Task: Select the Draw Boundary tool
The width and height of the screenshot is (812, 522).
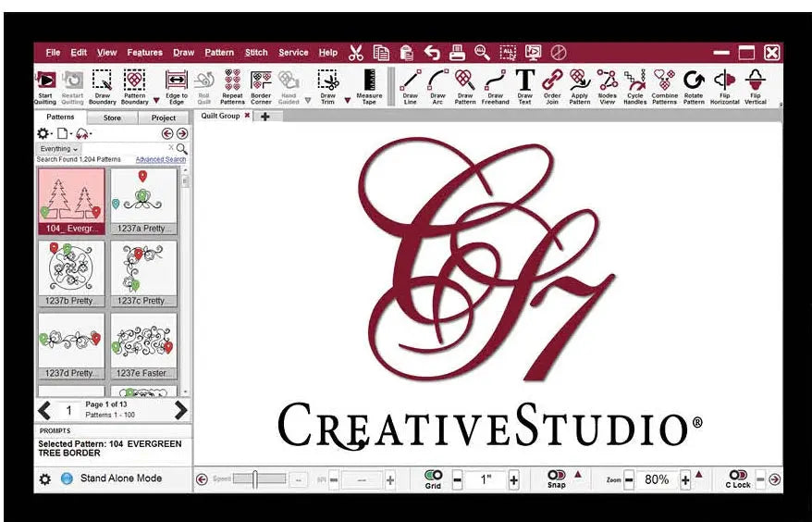Action: pyautogui.click(x=103, y=87)
